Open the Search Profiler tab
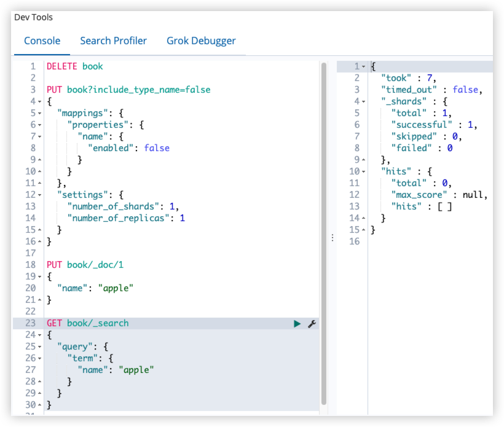Screen dimensions: 504x427 click(114, 41)
